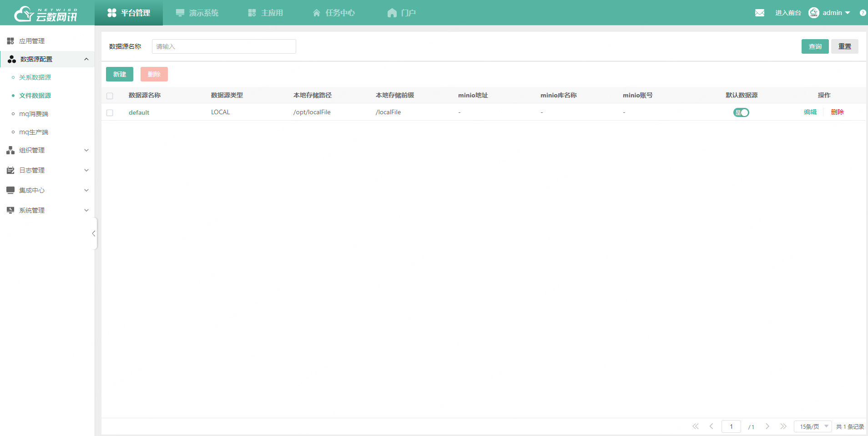Check the select-all header checkbox
The width and height of the screenshot is (868, 436).
point(110,96)
